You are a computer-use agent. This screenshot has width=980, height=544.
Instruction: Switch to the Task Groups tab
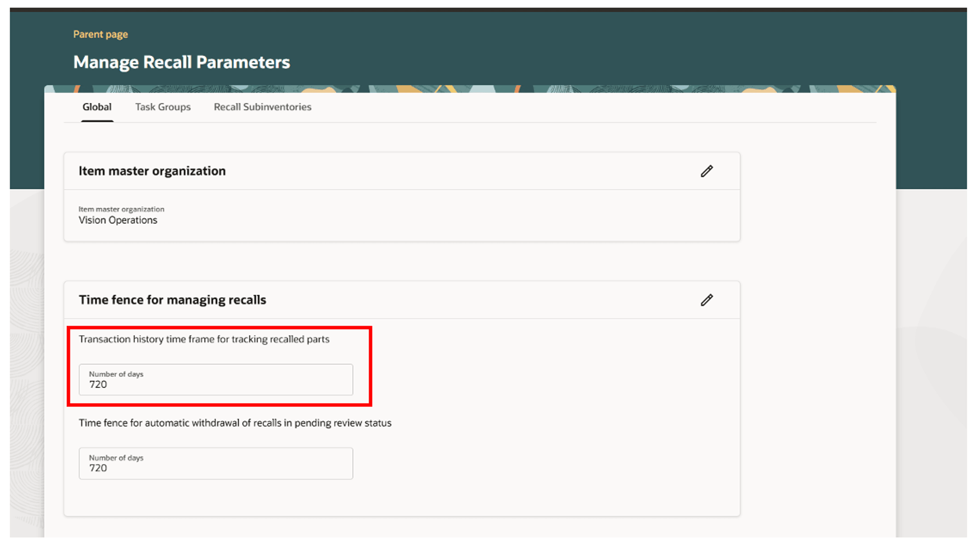(x=162, y=107)
